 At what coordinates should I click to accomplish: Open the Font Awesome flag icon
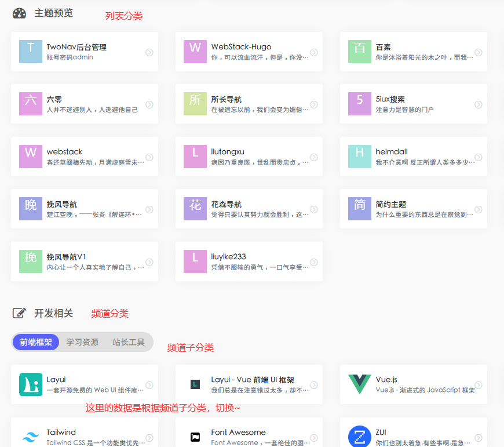point(195,437)
